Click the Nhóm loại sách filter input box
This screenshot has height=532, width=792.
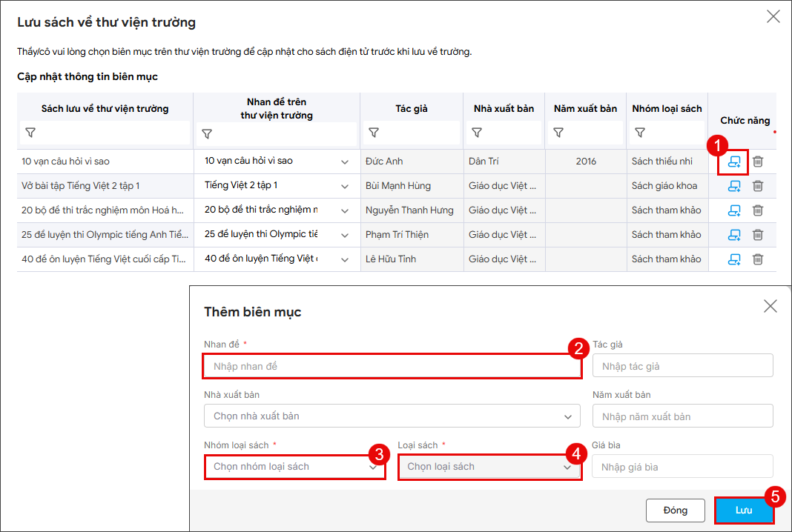click(667, 133)
